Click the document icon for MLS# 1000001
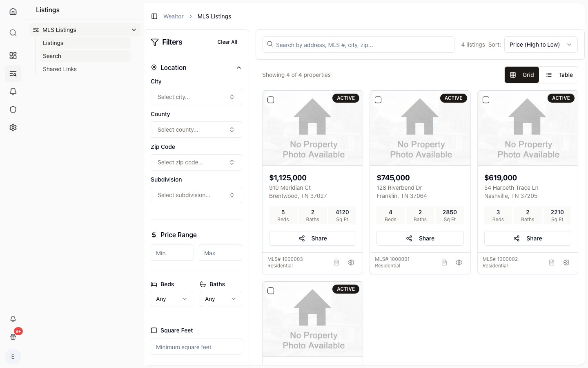 pos(444,263)
